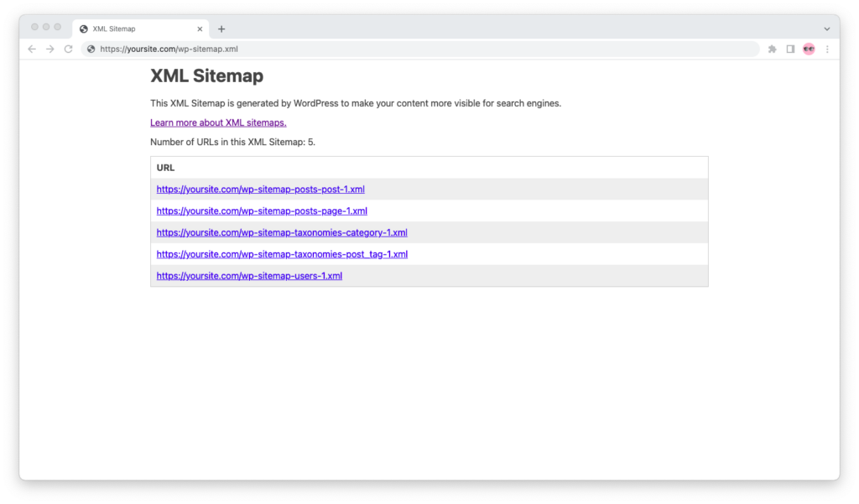
Task: Toggle the side panel icon
Action: coord(790,49)
